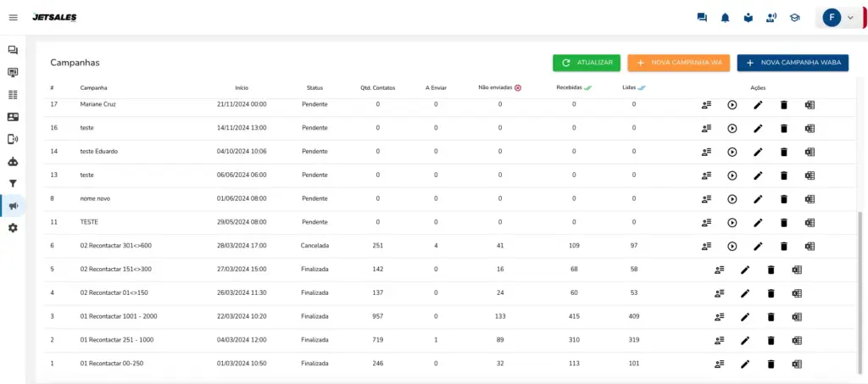The height and width of the screenshot is (384, 868).
Task: Edit the 02 Recontactar 151<>300 campaign
Action: coord(745,270)
